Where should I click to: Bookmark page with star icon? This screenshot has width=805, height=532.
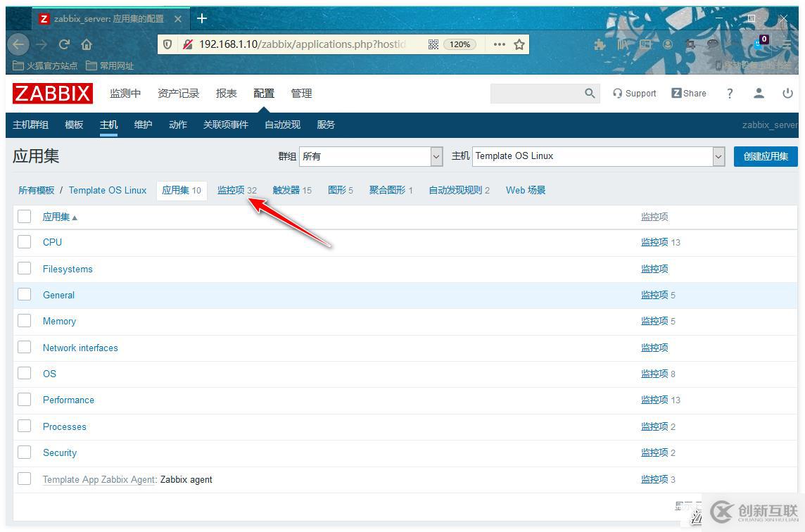(519, 44)
